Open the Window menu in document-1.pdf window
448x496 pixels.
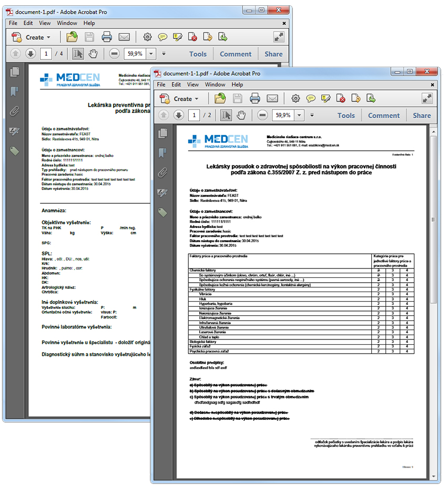(67, 23)
